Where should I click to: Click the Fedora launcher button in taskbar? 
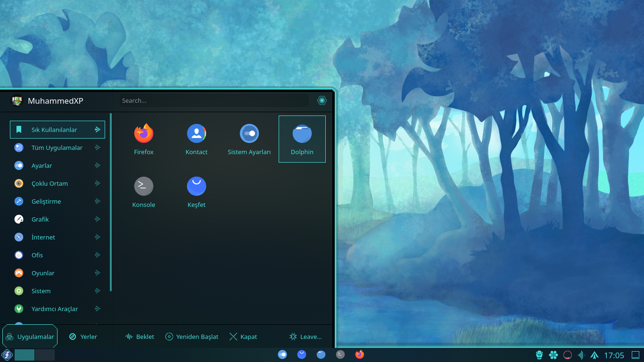7,355
